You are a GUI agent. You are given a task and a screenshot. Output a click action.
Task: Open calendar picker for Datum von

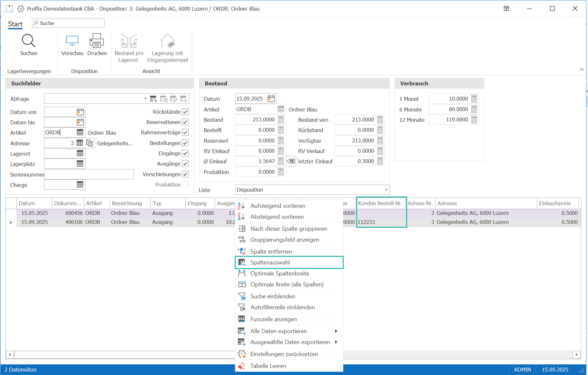click(80, 112)
